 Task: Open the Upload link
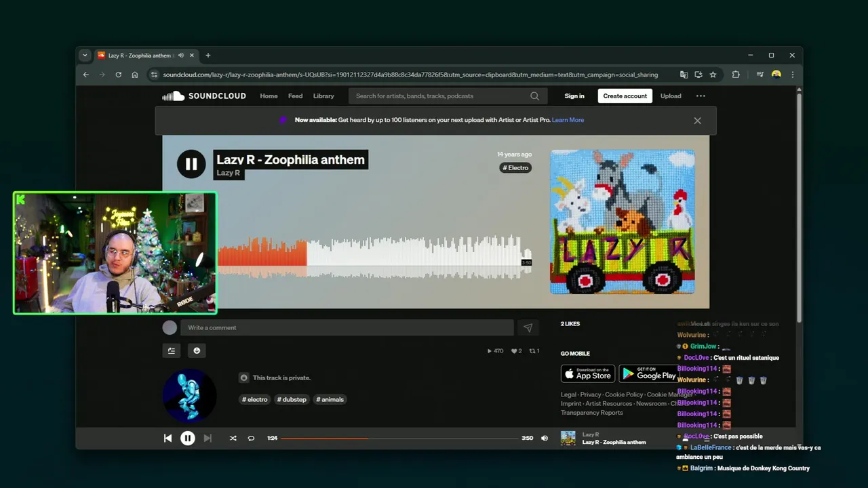coord(671,96)
